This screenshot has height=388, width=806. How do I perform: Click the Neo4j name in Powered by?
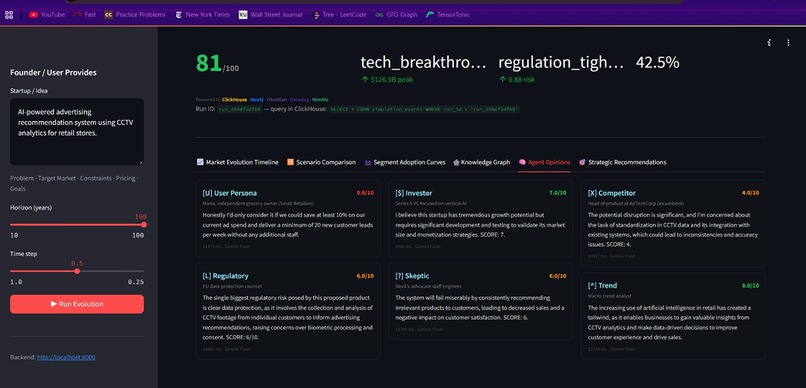[x=257, y=100]
